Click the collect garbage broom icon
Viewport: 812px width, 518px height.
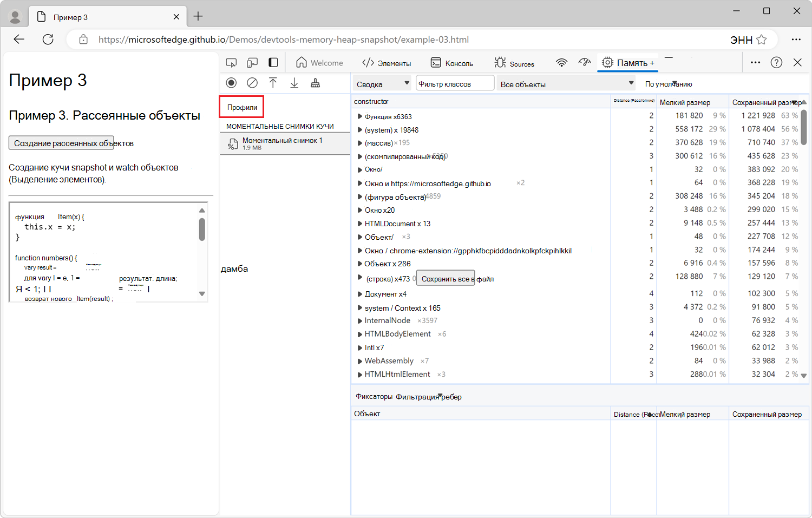(315, 83)
